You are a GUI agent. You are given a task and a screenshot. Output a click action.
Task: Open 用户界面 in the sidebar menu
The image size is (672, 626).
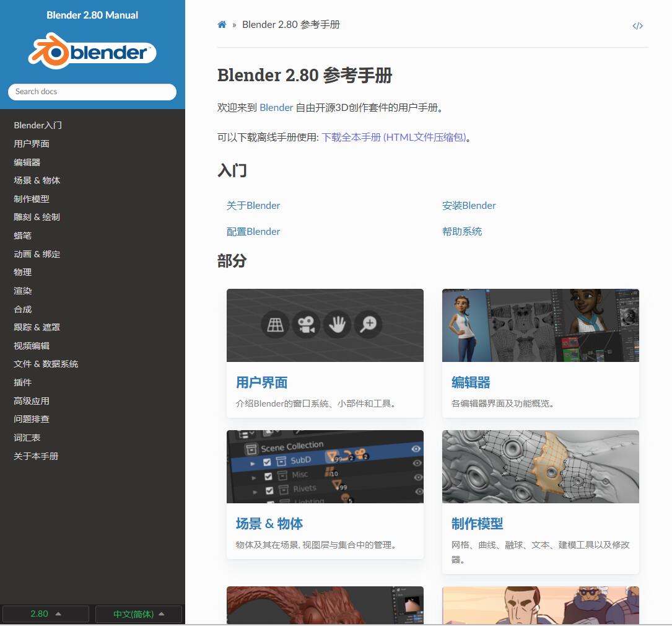tap(32, 144)
